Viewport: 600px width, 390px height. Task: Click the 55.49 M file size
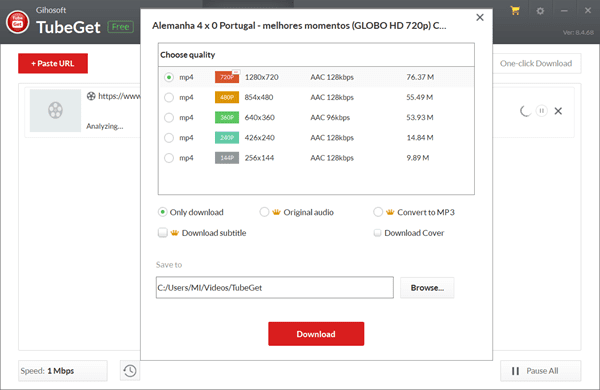419,97
